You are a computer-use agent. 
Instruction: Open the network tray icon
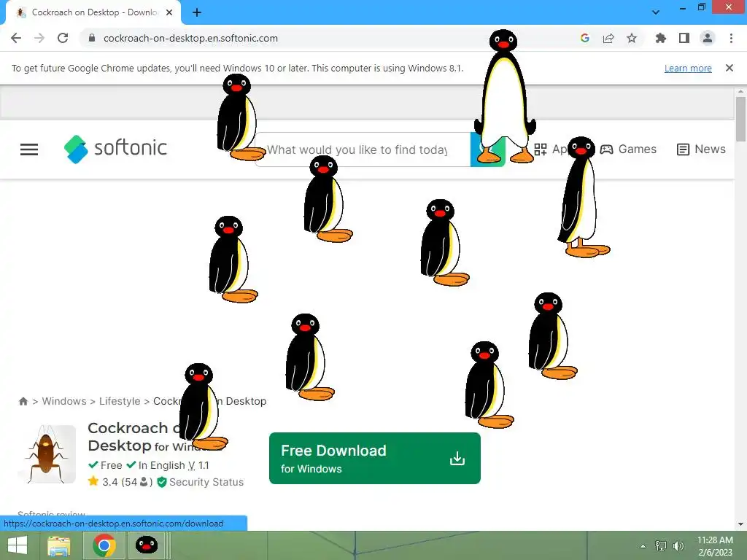[x=661, y=546]
